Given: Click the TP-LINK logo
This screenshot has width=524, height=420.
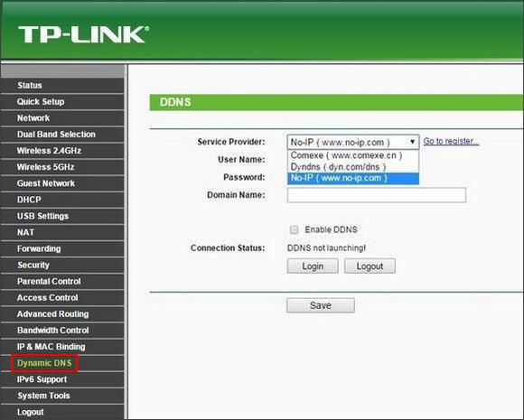Looking at the screenshot, I should click(x=83, y=34).
